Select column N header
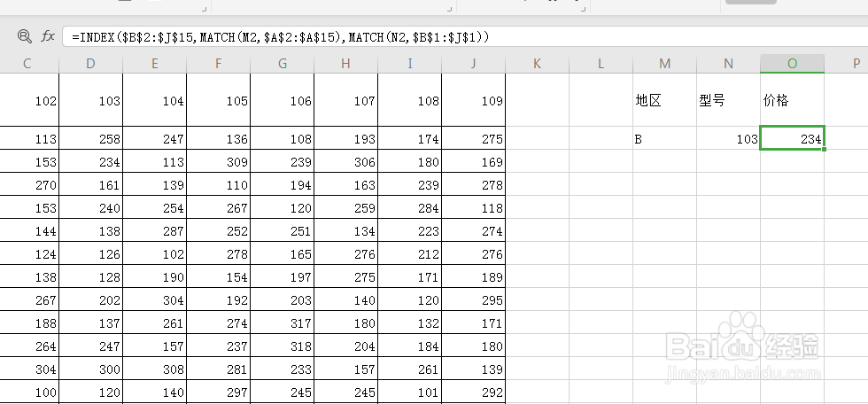This screenshot has width=868, height=404. click(x=728, y=64)
